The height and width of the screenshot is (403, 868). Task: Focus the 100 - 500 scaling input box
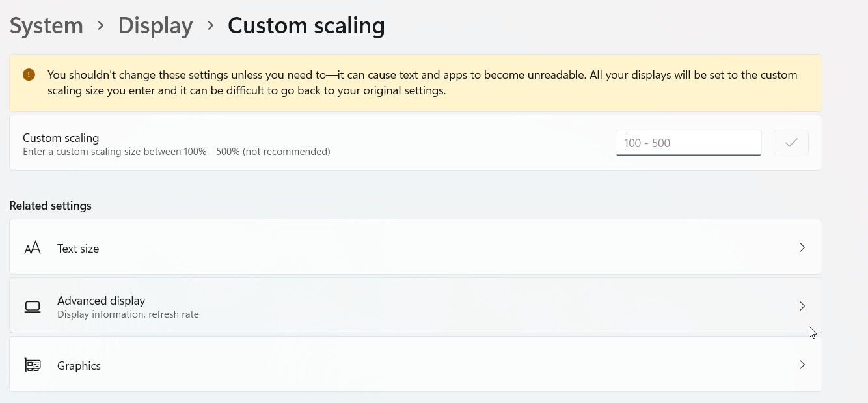pos(688,143)
